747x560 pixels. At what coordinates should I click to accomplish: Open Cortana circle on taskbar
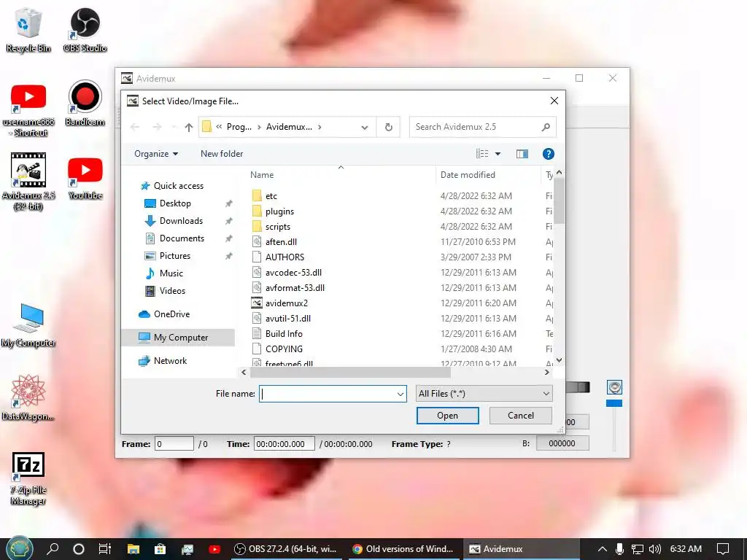(79, 548)
